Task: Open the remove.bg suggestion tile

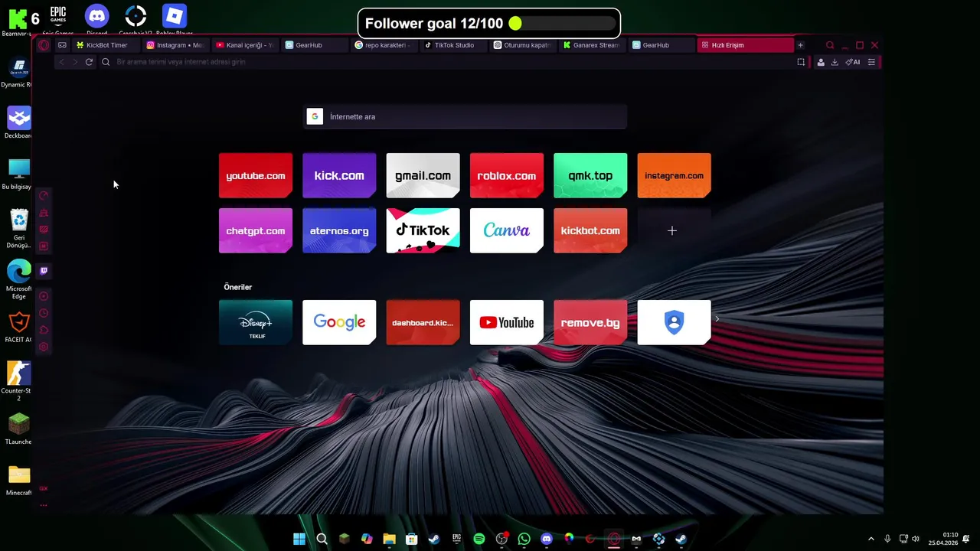Action: point(590,322)
